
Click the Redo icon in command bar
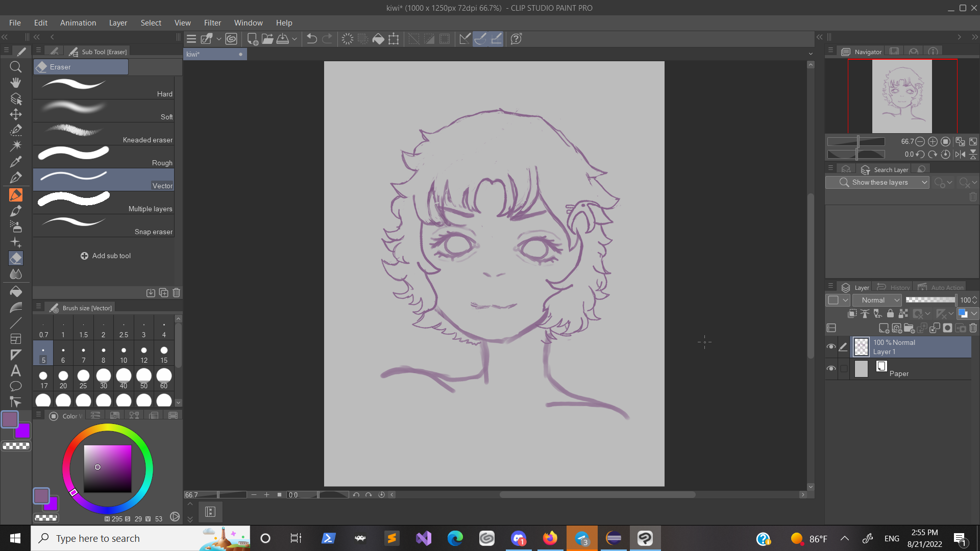tap(327, 39)
